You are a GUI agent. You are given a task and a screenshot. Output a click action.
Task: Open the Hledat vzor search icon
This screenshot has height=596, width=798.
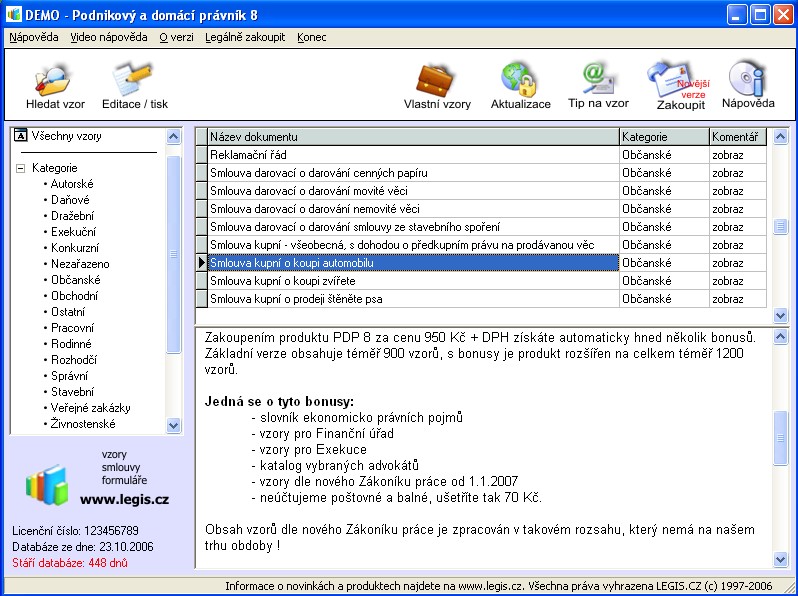click(54, 79)
